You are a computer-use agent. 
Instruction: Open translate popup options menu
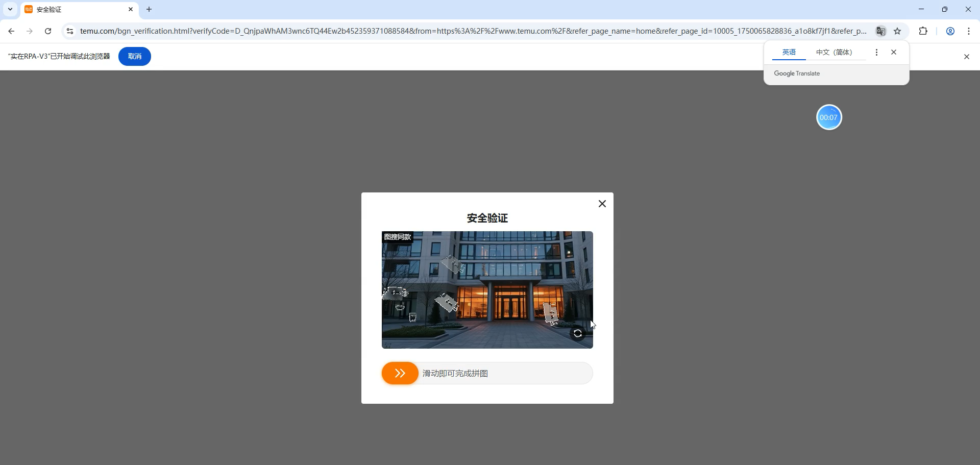coord(876,52)
